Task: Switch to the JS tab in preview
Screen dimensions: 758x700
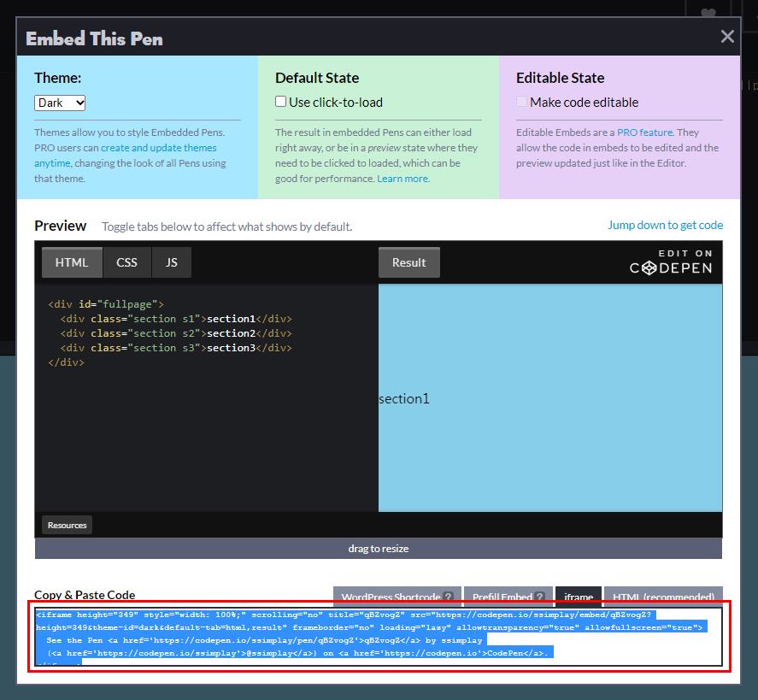Action: coord(171,262)
